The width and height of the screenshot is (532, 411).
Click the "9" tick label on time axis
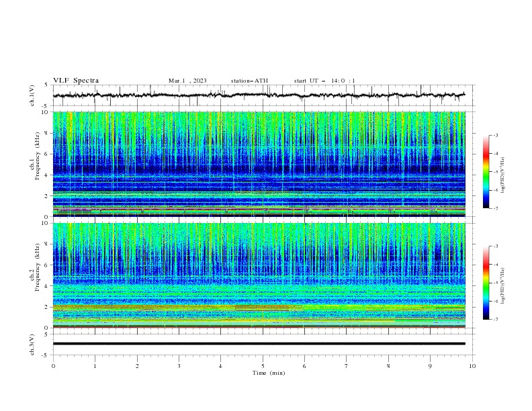(430, 366)
